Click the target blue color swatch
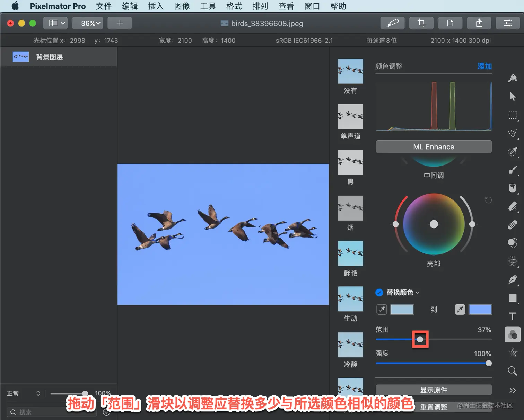Image resolution: width=524 pixels, height=420 pixels. point(480,310)
